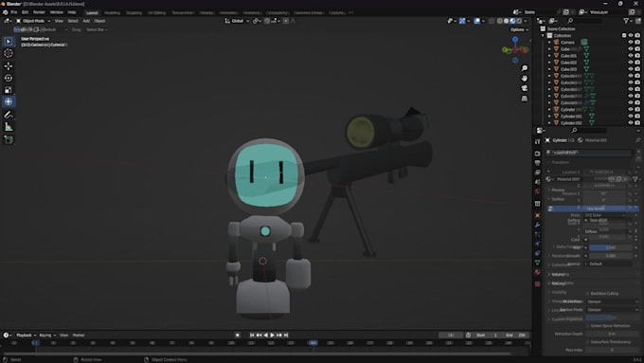Switch to the Layout workspace tab
The height and width of the screenshot is (363, 644).
[92, 12]
